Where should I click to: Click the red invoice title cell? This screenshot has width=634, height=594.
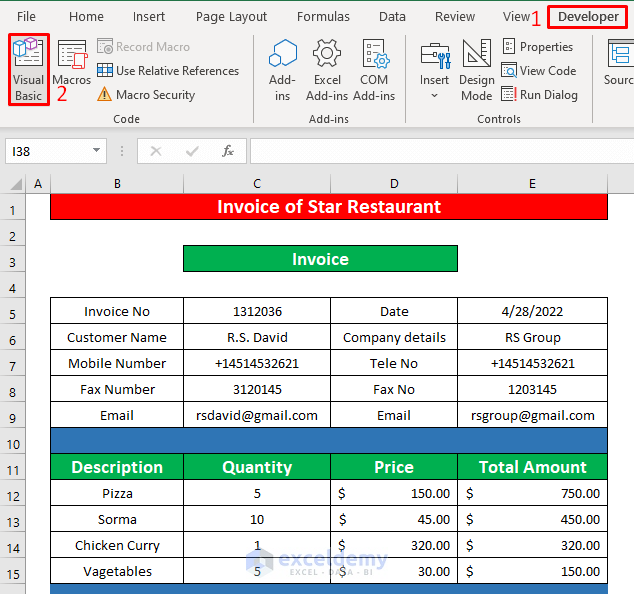point(329,207)
